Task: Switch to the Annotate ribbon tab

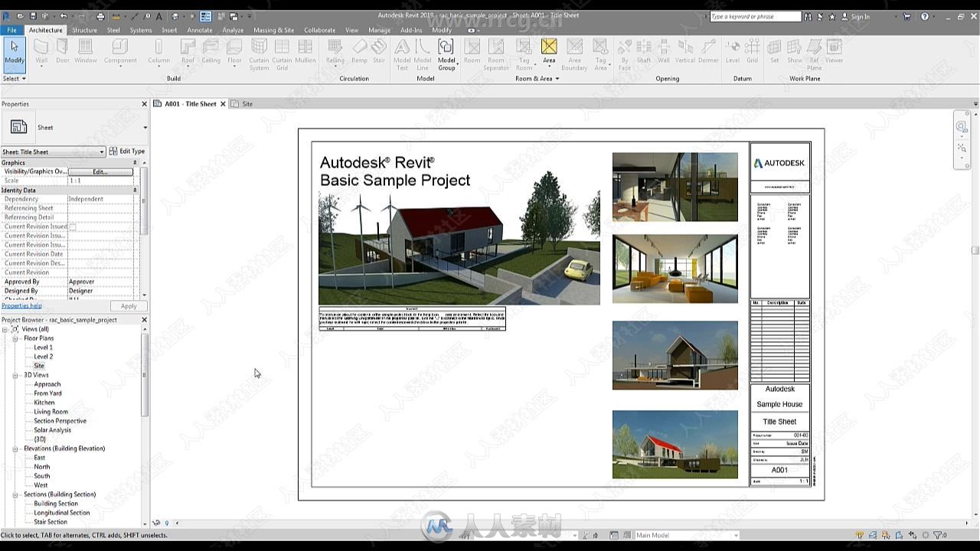Action: pyautogui.click(x=199, y=30)
